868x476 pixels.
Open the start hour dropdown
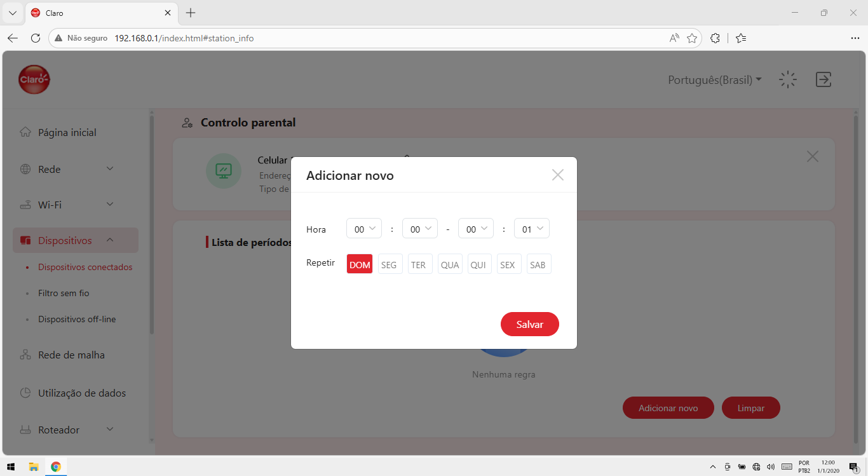pyautogui.click(x=364, y=229)
